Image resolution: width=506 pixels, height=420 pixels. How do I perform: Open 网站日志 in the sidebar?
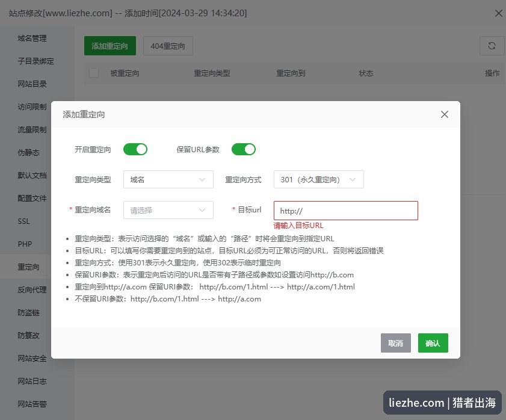pyautogui.click(x=32, y=381)
